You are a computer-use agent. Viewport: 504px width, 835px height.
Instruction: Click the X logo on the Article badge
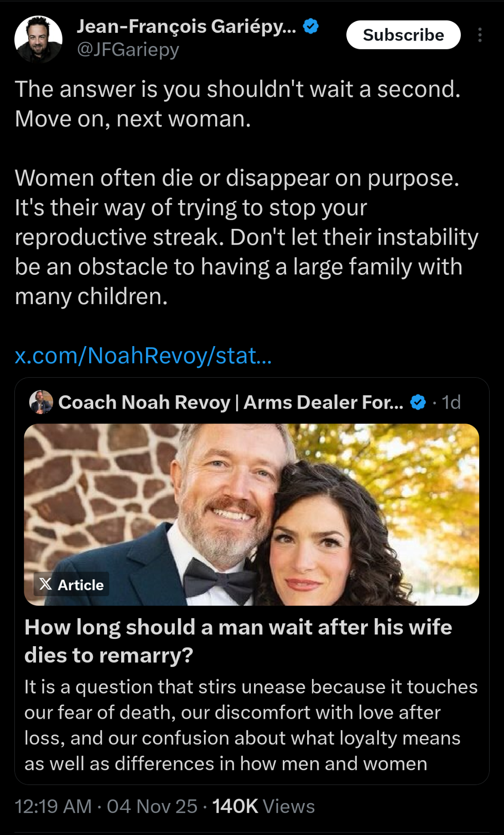click(x=45, y=584)
